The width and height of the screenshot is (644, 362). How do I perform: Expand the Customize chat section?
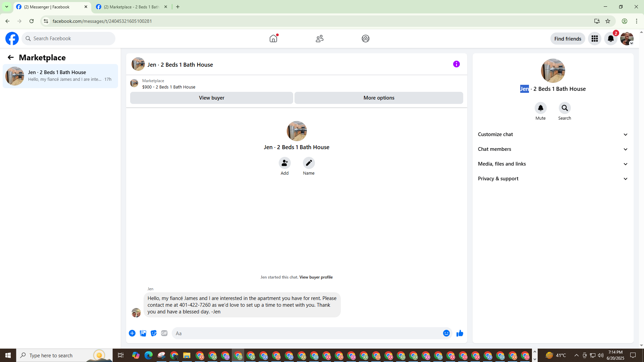point(552,134)
